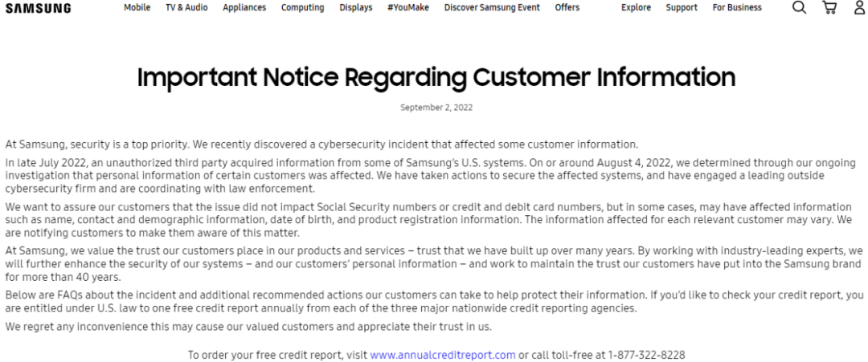Open the shopping cart icon
Image resolution: width=868 pixels, height=362 pixels.
tap(829, 7)
